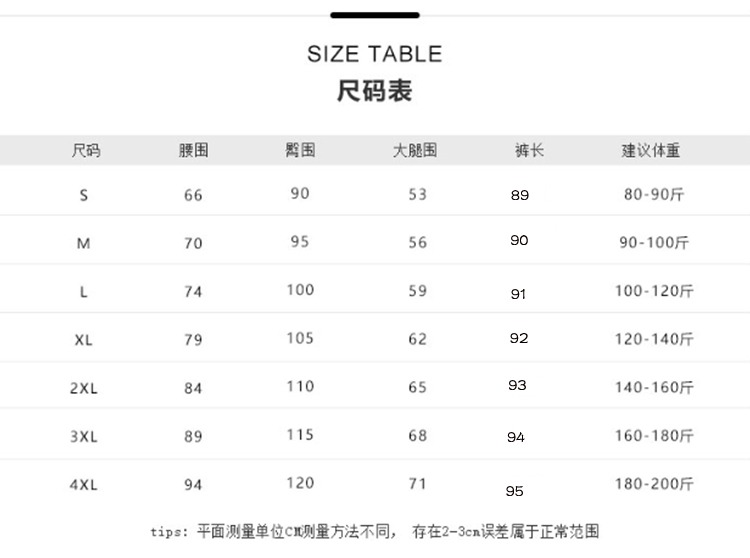
Task: Select hip value 105 in XL row
Action: 300,338
